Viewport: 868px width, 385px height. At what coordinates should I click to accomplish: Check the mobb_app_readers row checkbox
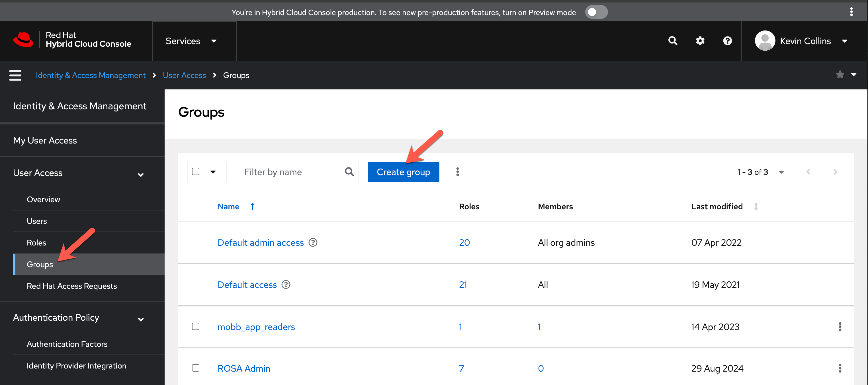(195, 326)
